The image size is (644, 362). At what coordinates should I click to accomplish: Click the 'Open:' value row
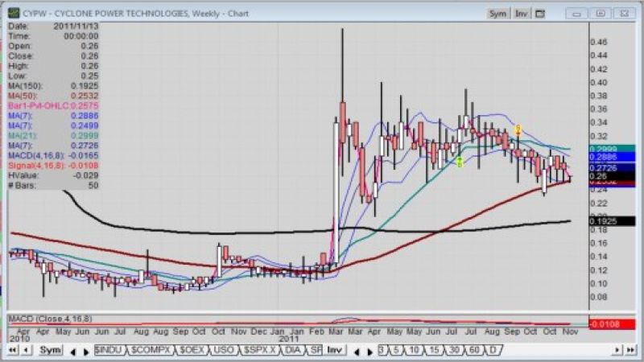tap(53, 46)
